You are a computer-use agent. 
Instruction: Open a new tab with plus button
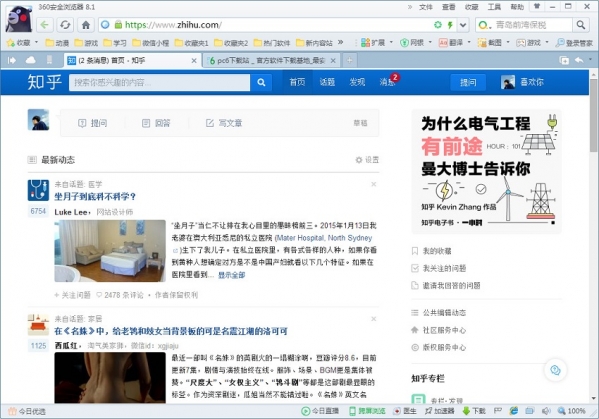tap(350, 60)
